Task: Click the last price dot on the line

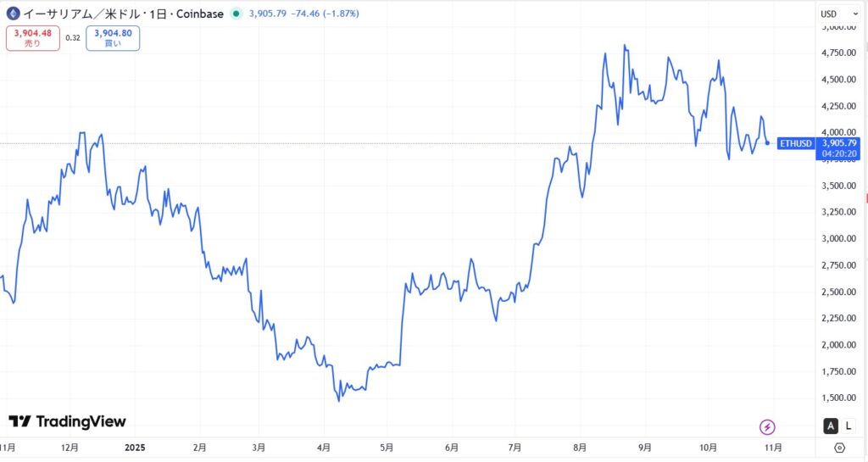Action: pos(767,143)
